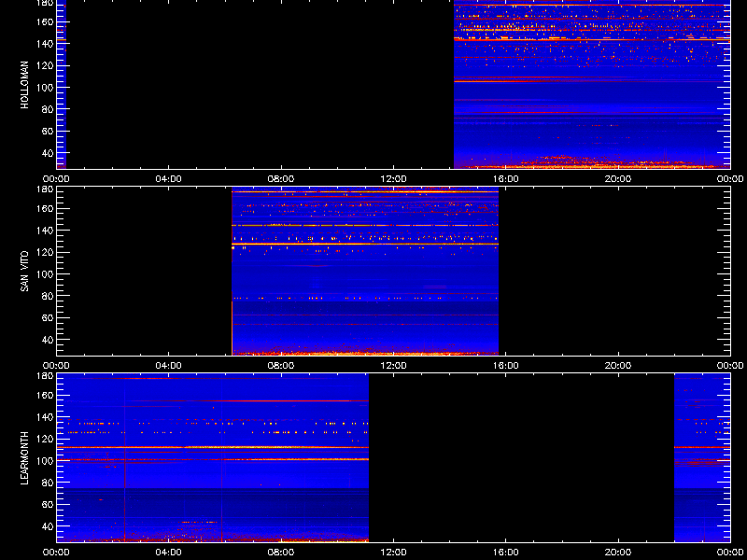Click 80 on the San Vito frequency axis
This screenshot has height=560, width=747.
pyautogui.click(x=49, y=296)
